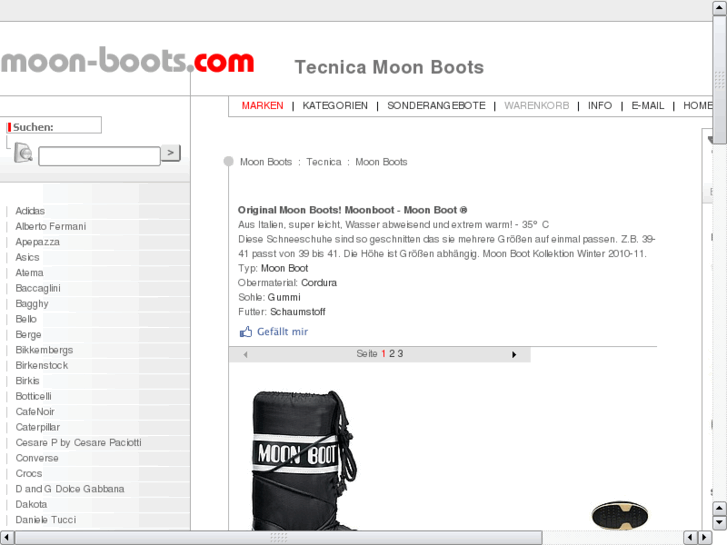The height and width of the screenshot is (545, 727).
Task: Open the MARKEN menu
Action: click(x=262, y=106)
